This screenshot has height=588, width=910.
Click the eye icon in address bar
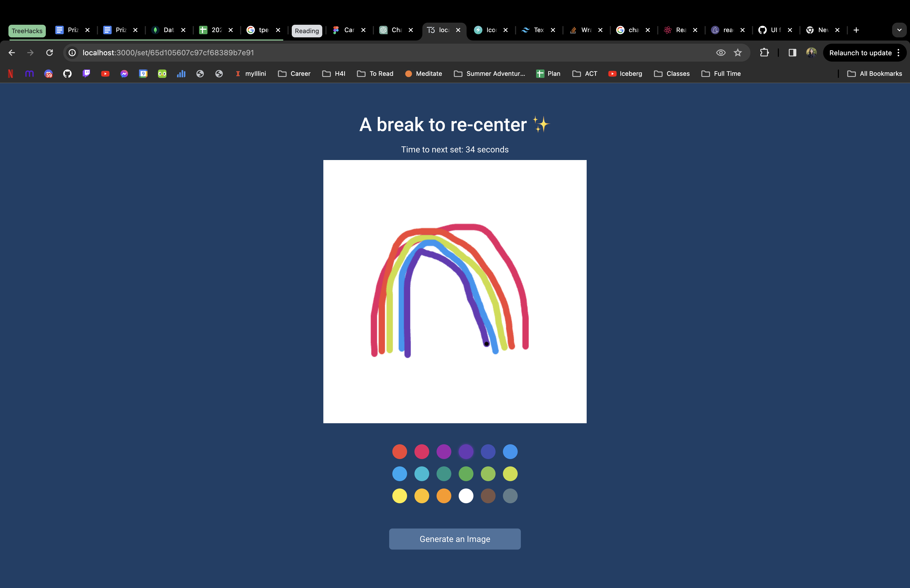(720, 53)
